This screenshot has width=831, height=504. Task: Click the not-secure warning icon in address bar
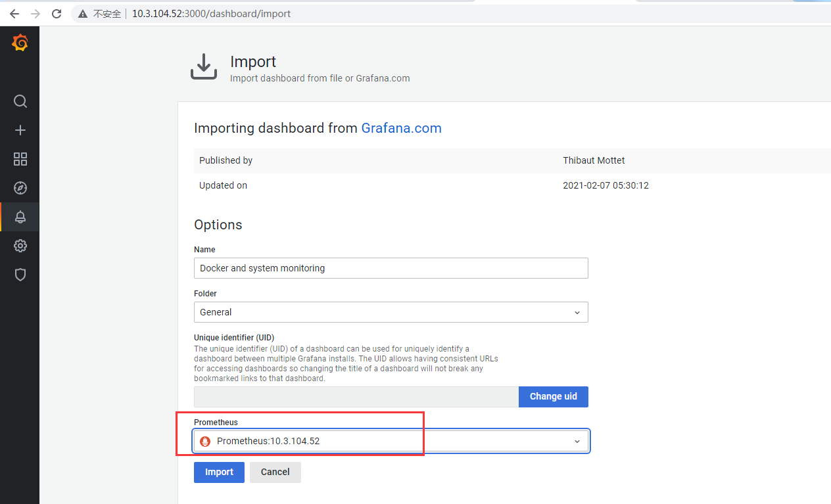[x=82, y=14]
